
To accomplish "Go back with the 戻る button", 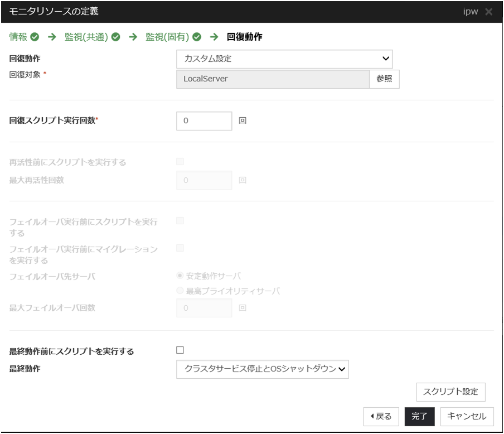I will [381, 416].
